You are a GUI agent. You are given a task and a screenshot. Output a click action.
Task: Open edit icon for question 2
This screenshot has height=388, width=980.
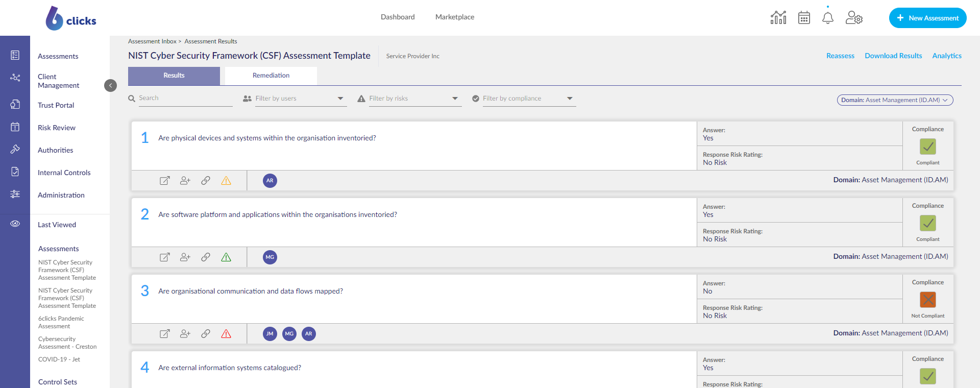(x=165, y=257)
